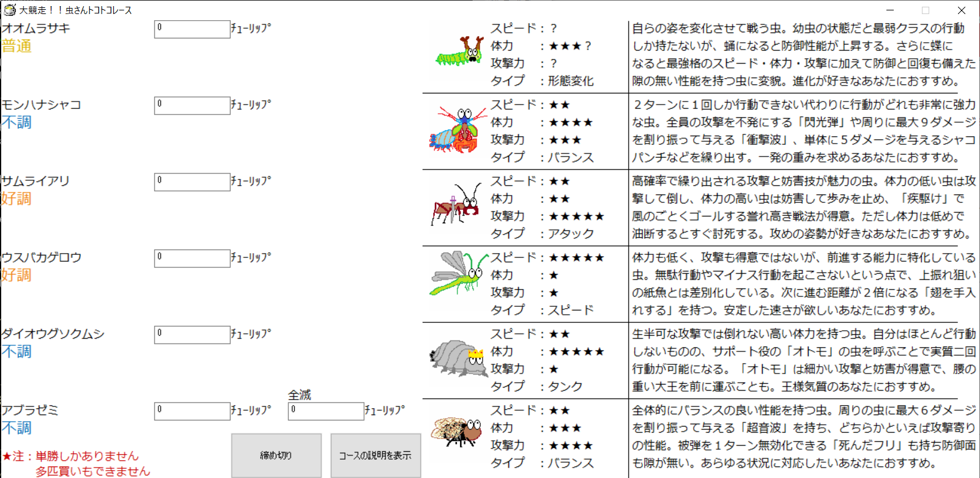Click the ウスバカゲロウ bet input box

point(191,258)
